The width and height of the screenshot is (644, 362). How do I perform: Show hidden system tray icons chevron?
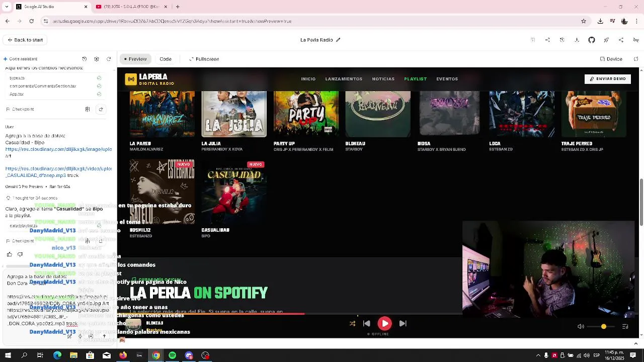point(538,355)
